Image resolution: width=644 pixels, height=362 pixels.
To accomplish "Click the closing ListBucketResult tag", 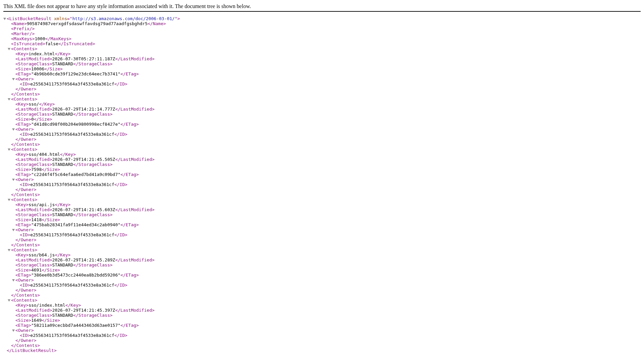I will [x=32, y=351].
